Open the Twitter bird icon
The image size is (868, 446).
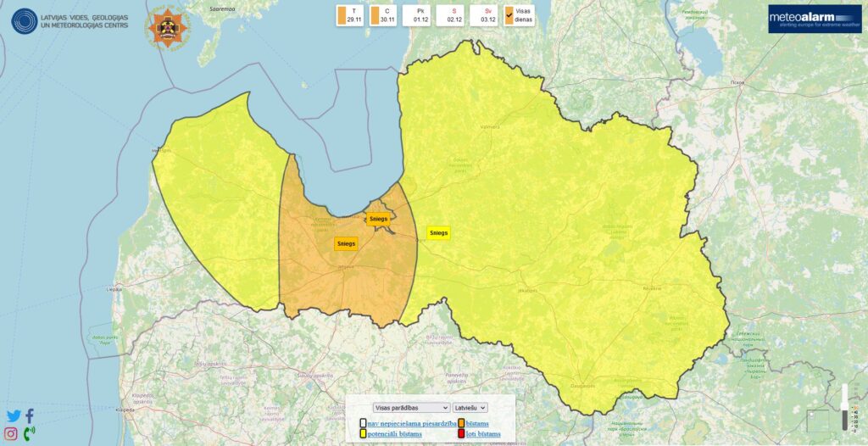click(13, 416)
